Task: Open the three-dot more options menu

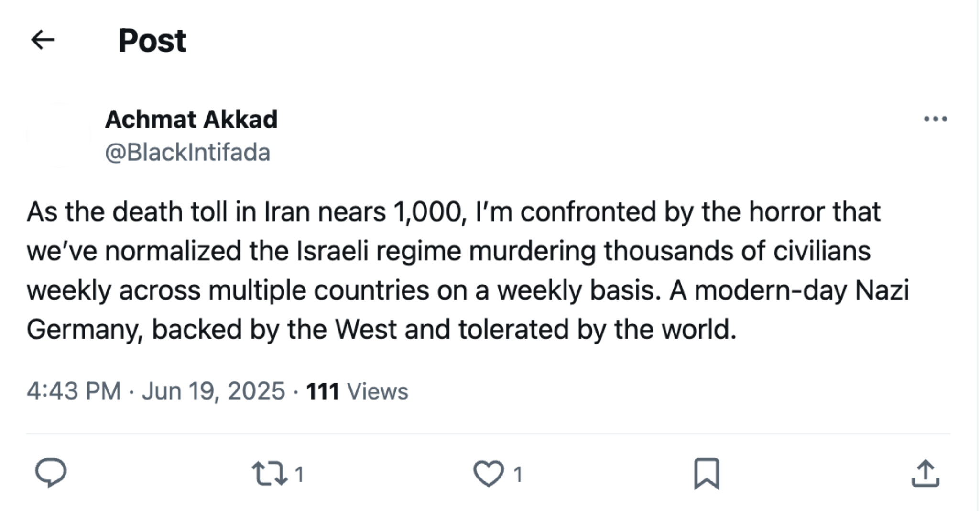Action: [x=935, y=119]
